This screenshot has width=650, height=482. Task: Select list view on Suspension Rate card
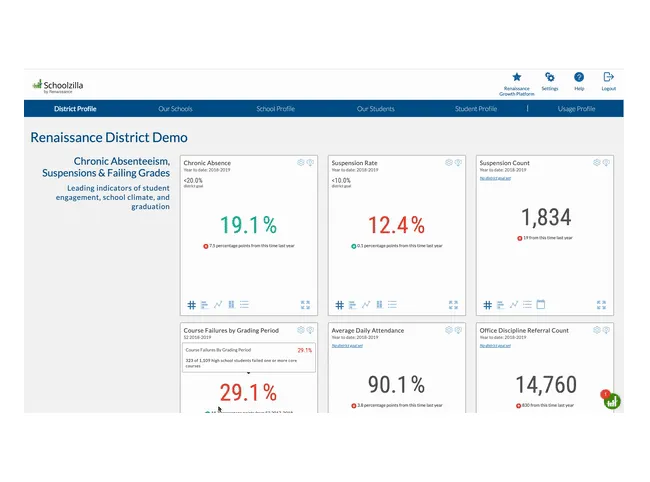392,305
